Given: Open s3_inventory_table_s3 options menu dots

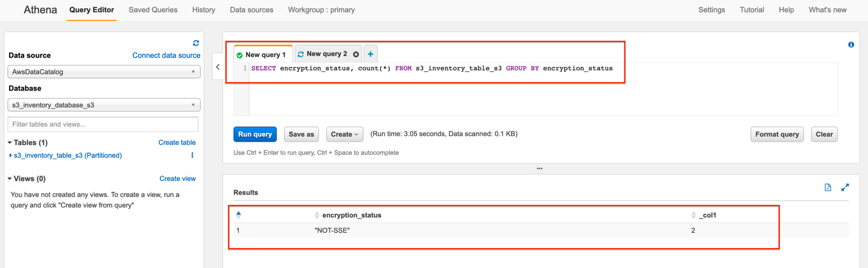Looking at the screenshot, I should 193,156.
